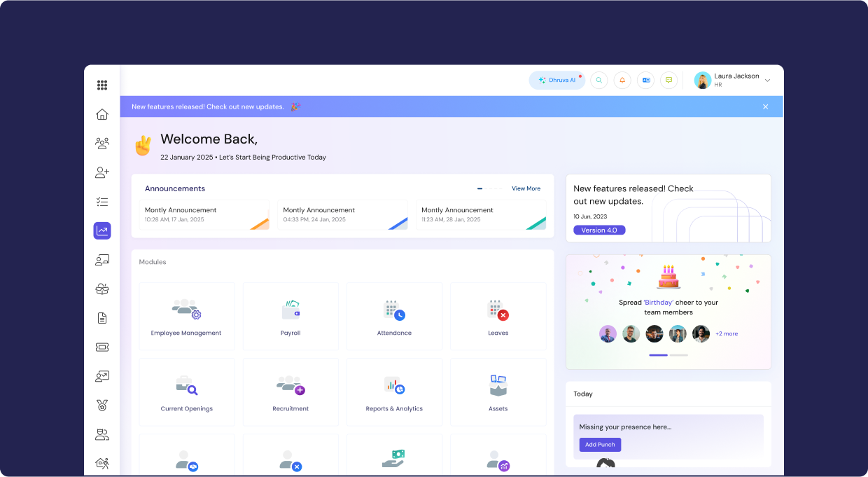This screenshot has height=477, width=868.
Task: Click the 'Today' section heading
Action: point(583,394)
